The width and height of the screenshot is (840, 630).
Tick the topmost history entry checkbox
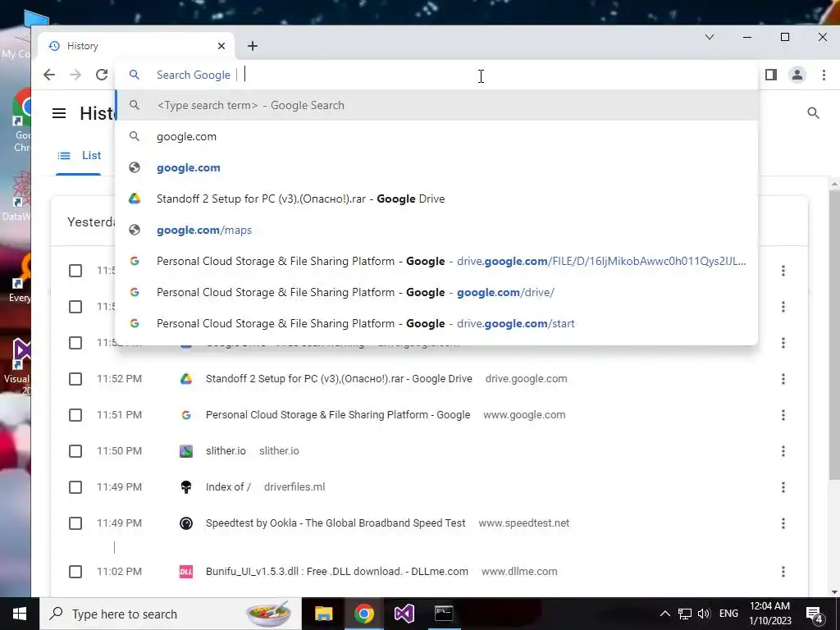(x=75, y=271)
